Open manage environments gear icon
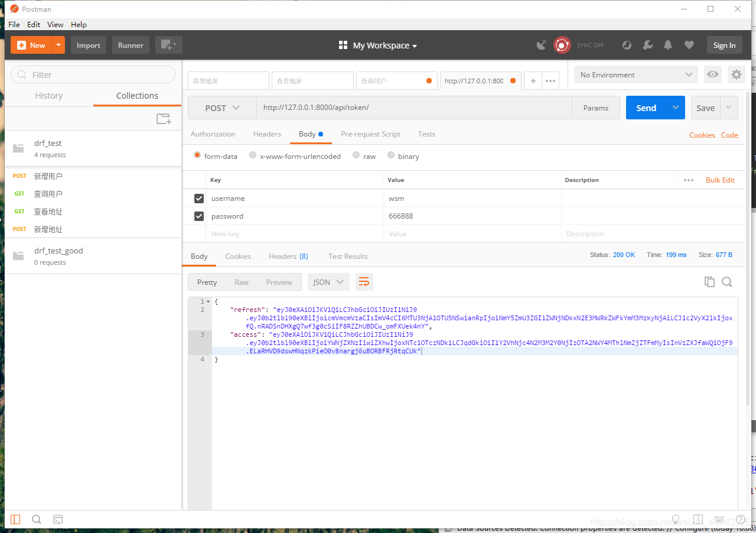The width and height of the screenshot is (756, 533). click(x=736, y=74)
